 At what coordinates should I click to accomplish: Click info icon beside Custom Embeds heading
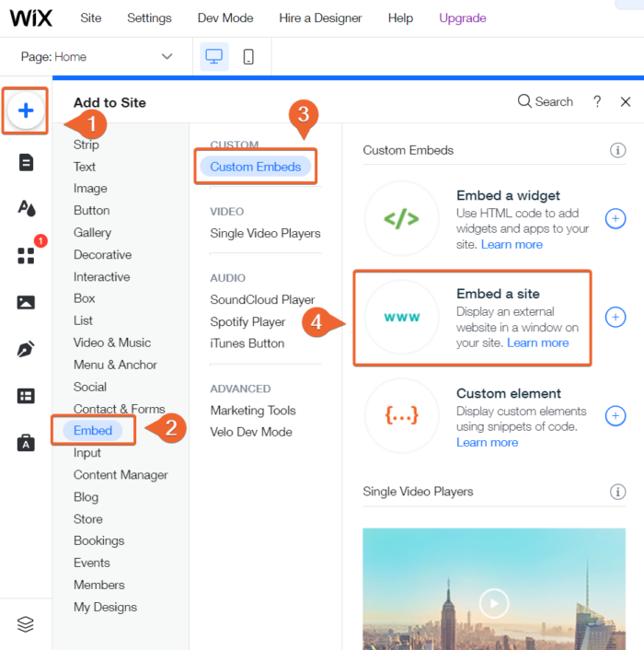tap(617, 150)
